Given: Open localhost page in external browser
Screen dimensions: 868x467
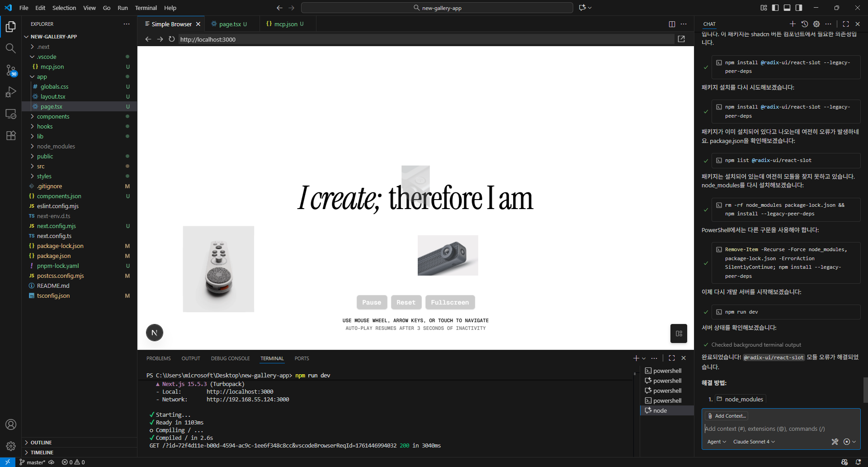Looking at the screenshot, I should coord(681,39).
